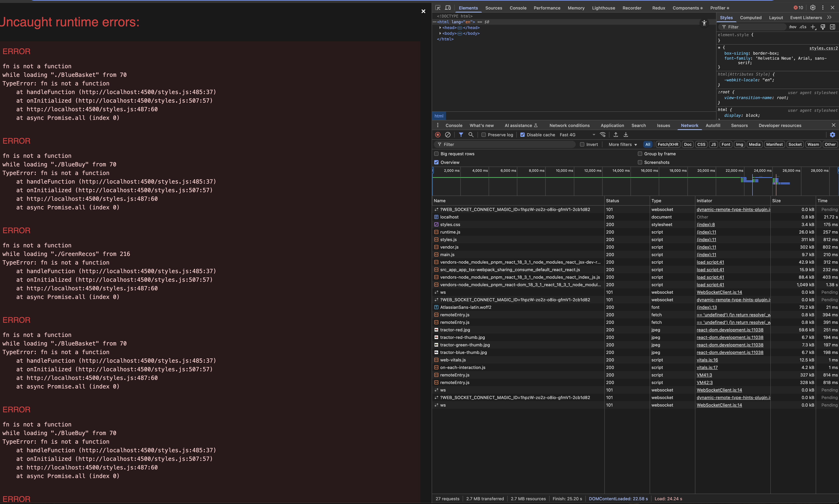Viewport: 839px width, 504px height.
Task: Toggle the network filter funnel icon
Action: 461,135
